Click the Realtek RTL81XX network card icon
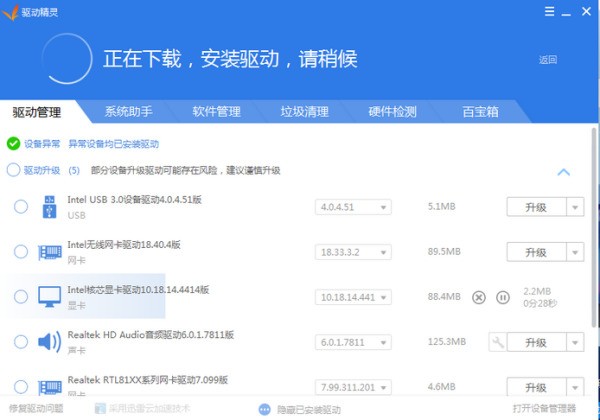600x420 pixels. pos(50,387)
